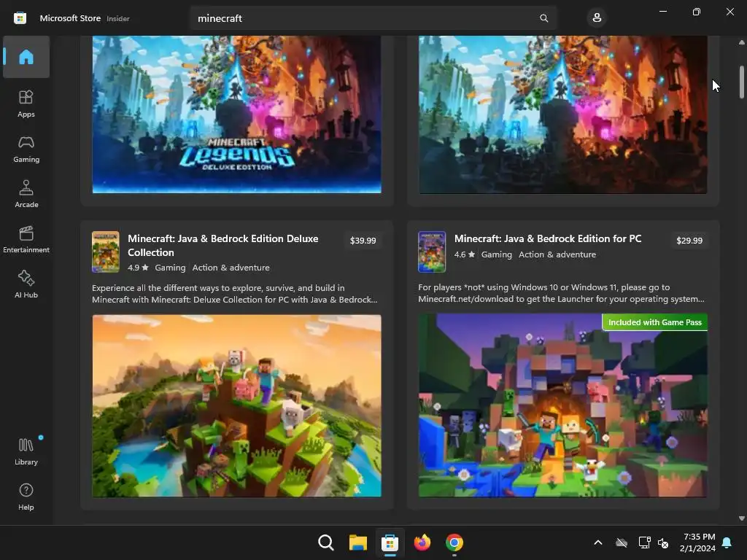The height and width of the screenshot is (560, 747).
Task: Click the $29.99 price button
Action: tap(689, 241)
